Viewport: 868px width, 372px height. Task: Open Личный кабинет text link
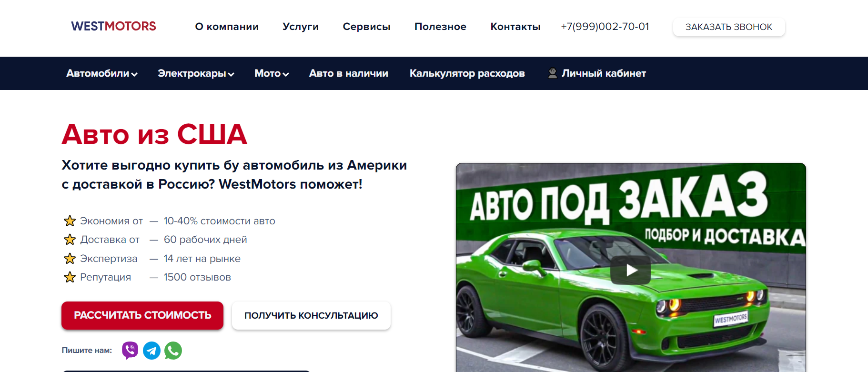604,73
